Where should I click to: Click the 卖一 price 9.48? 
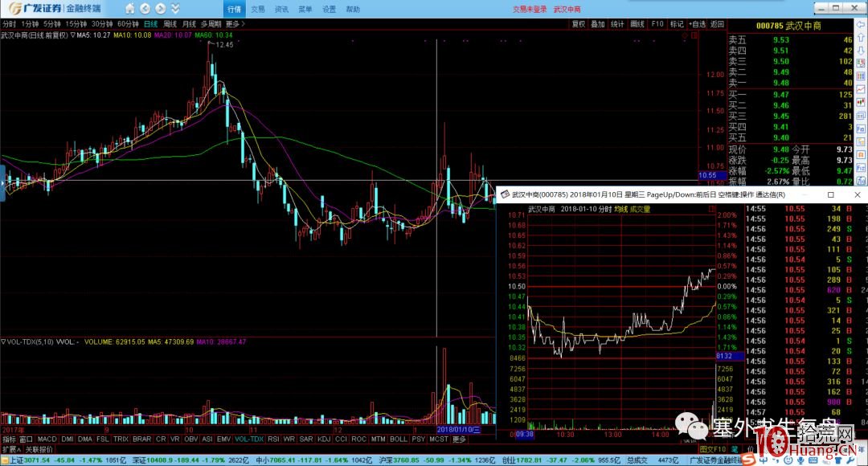[781, 83]
